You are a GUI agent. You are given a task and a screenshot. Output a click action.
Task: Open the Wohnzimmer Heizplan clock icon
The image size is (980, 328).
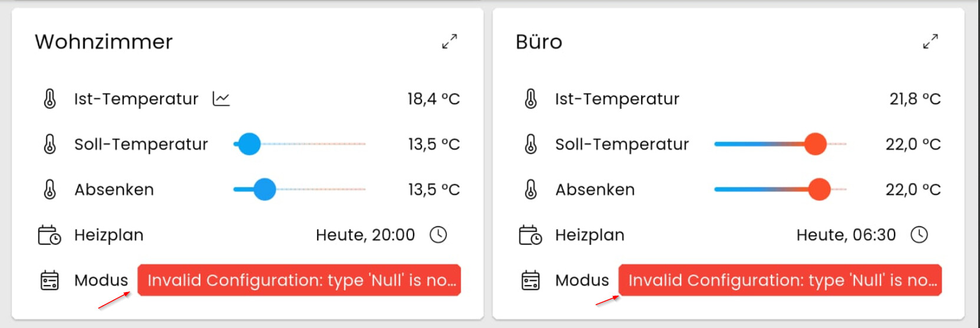[x=438, y=235]
